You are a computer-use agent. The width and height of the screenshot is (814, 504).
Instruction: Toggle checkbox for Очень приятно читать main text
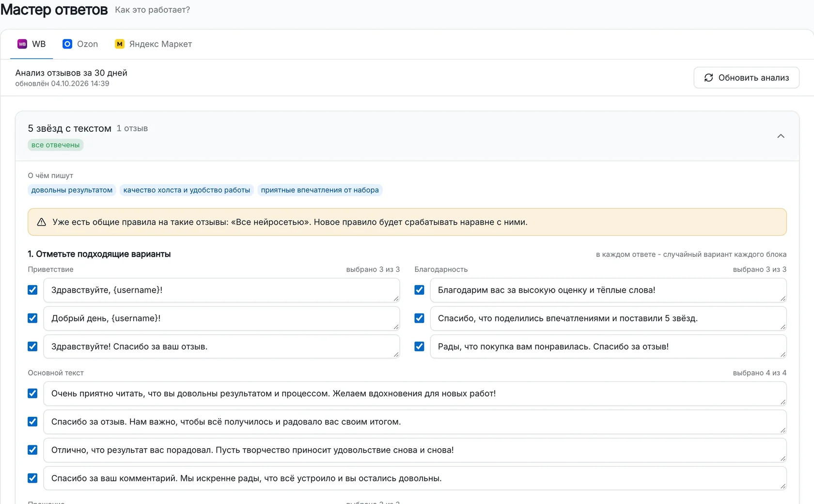32,394
